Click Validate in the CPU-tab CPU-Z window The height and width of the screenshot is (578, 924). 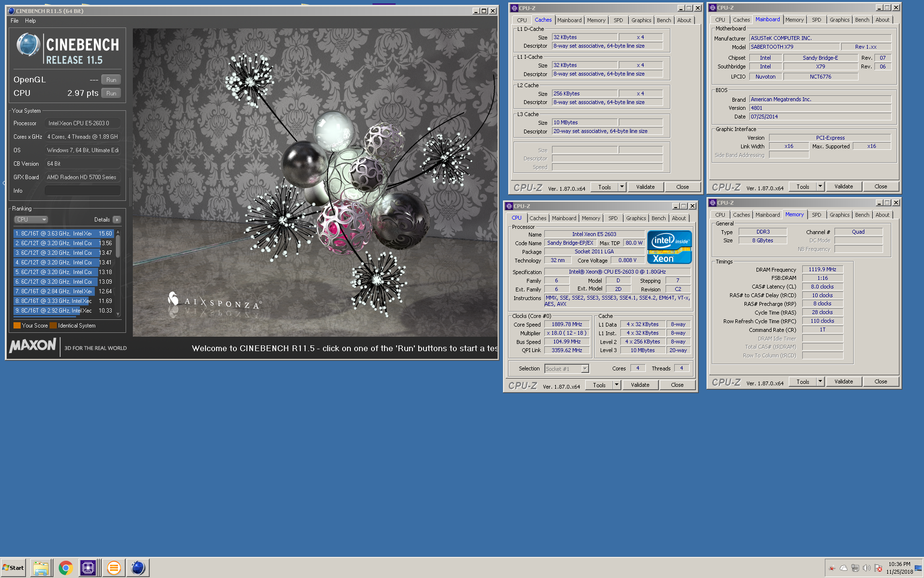click(640, 385)
